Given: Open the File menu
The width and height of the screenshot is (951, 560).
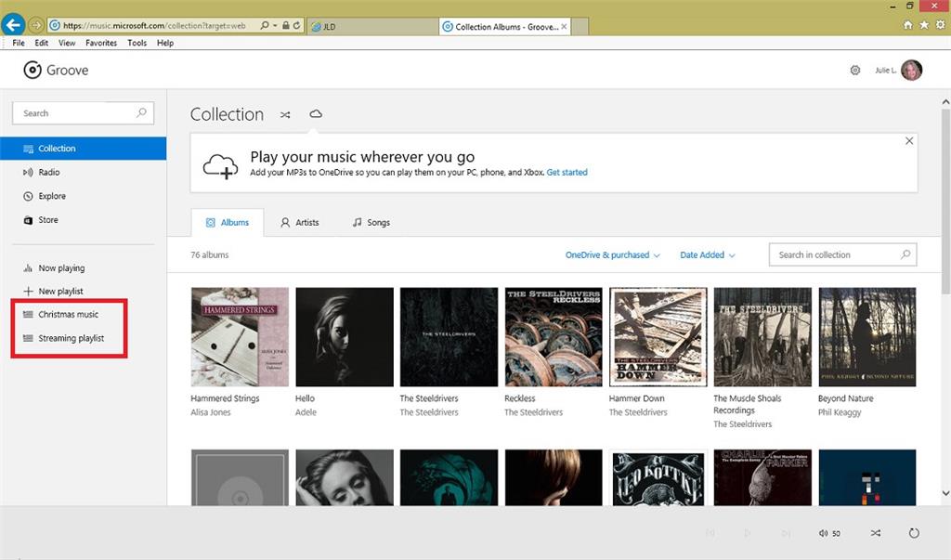Looking at the screenshot, I should [x=19, y=43].
